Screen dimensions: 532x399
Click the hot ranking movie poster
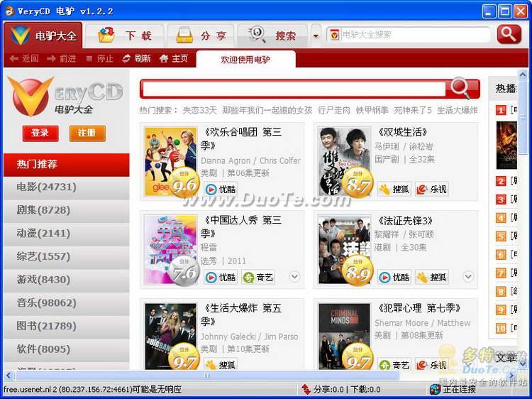506,145
